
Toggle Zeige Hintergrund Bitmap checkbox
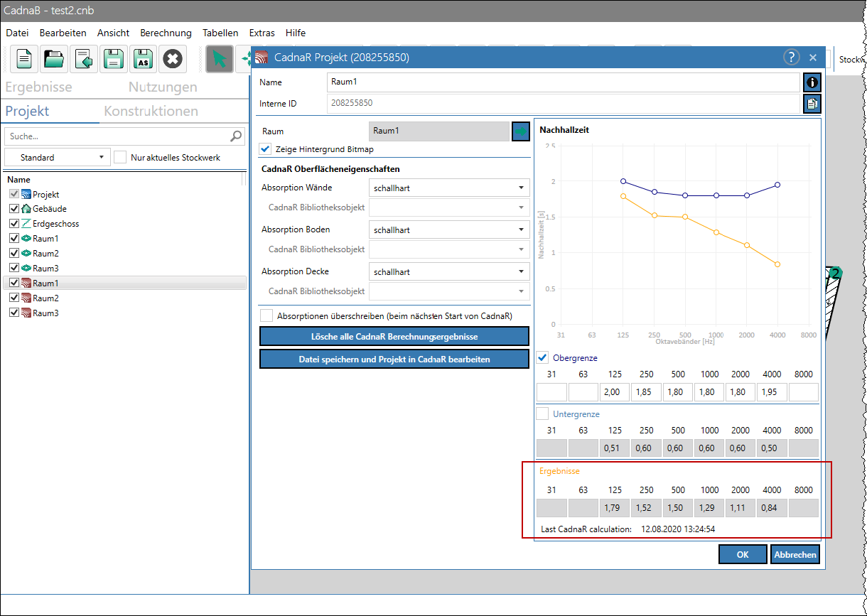coord(266,149)
